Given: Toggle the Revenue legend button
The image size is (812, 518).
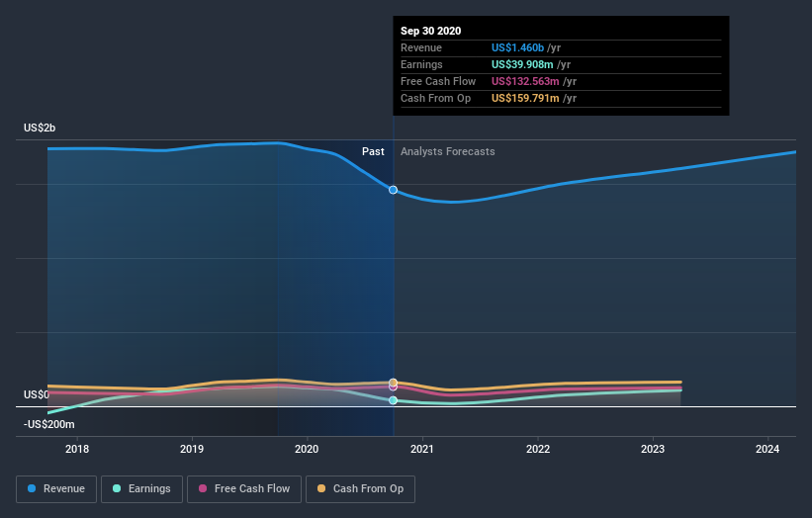Looking at the screenshot, I should tap(56, 489).
